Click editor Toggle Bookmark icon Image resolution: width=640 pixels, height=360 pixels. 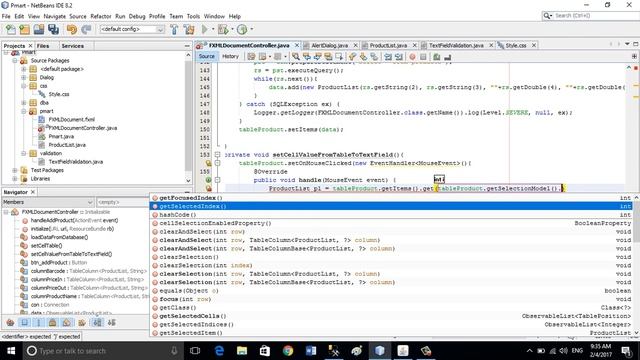point(374,56)
